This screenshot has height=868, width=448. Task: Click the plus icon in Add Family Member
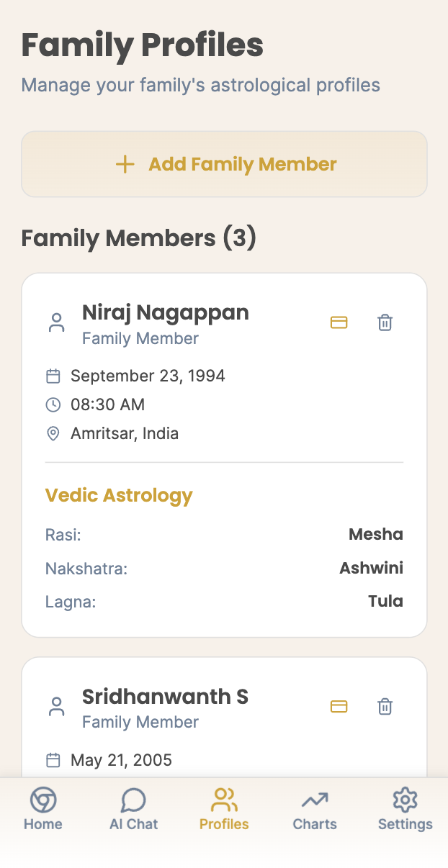pos(125,164)
